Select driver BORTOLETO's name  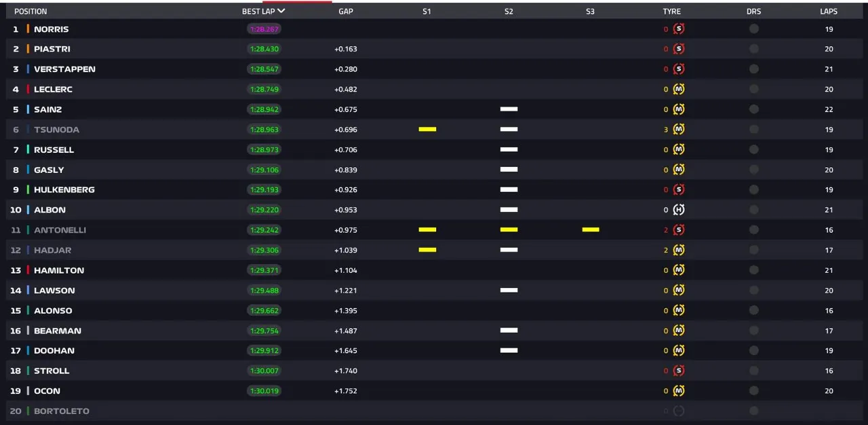tap(62, 411)
